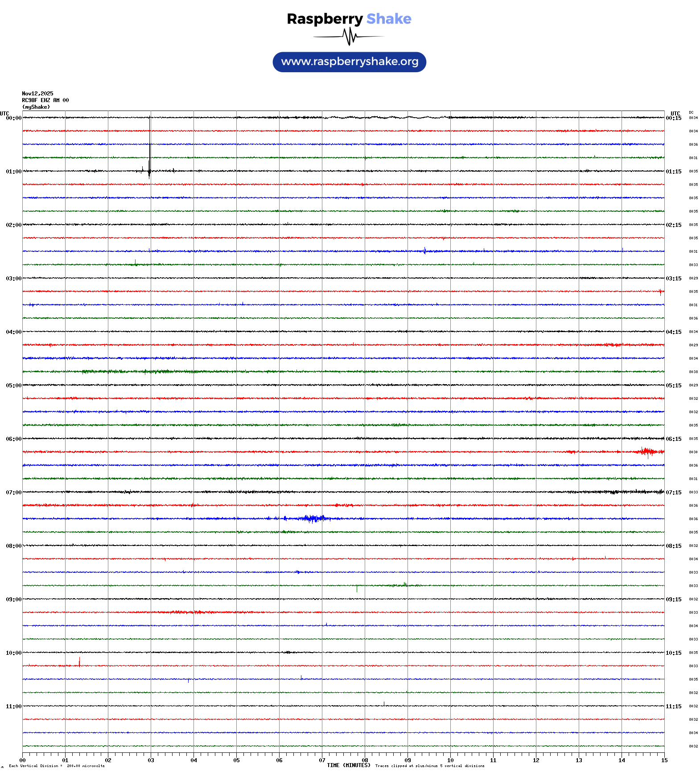Click the green downward spike near minute 08
Screen dimensions: 700x772
[357, 588]
